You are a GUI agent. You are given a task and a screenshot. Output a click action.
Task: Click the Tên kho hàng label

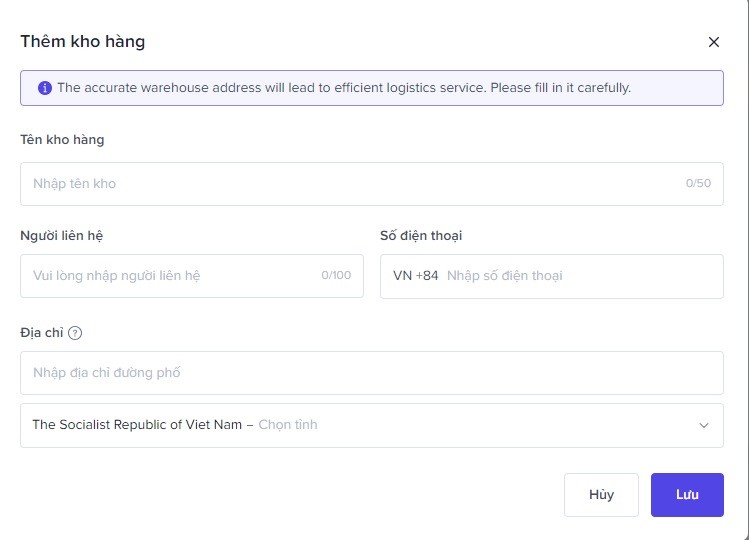(62, 140)
